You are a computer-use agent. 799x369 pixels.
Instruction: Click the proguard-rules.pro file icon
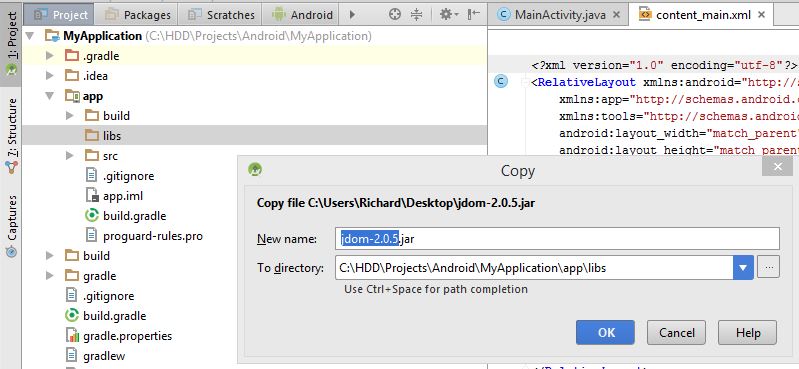click(x=92, y=235)
